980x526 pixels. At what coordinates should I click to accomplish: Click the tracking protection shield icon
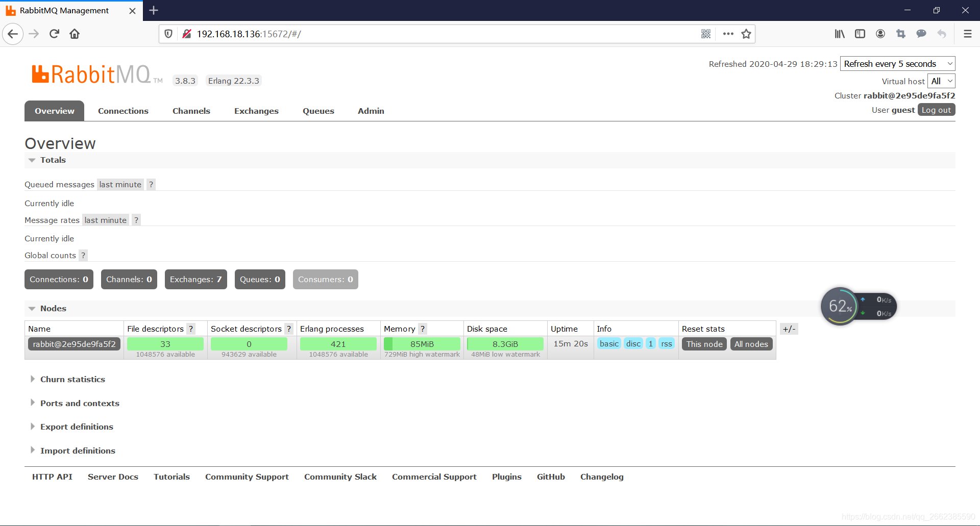168,34
